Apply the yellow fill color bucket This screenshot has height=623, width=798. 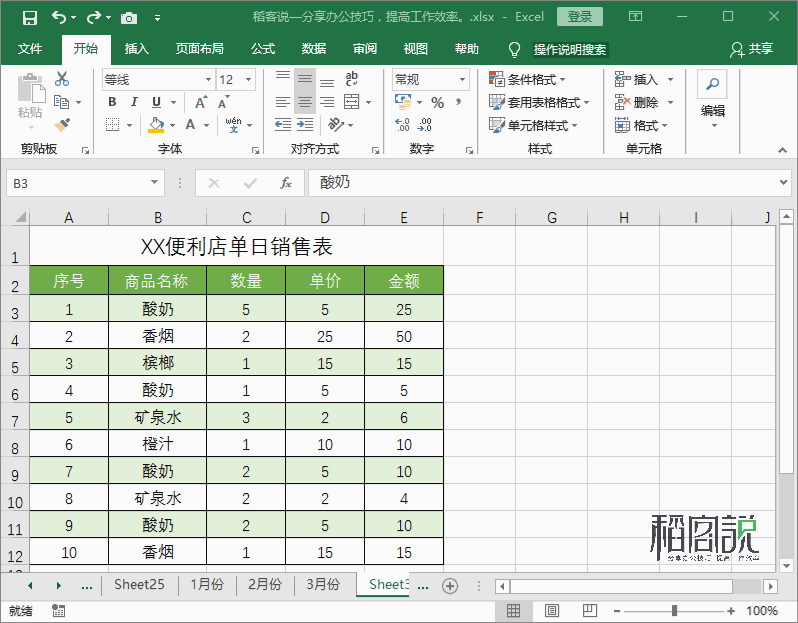click(x=156, y=125)
